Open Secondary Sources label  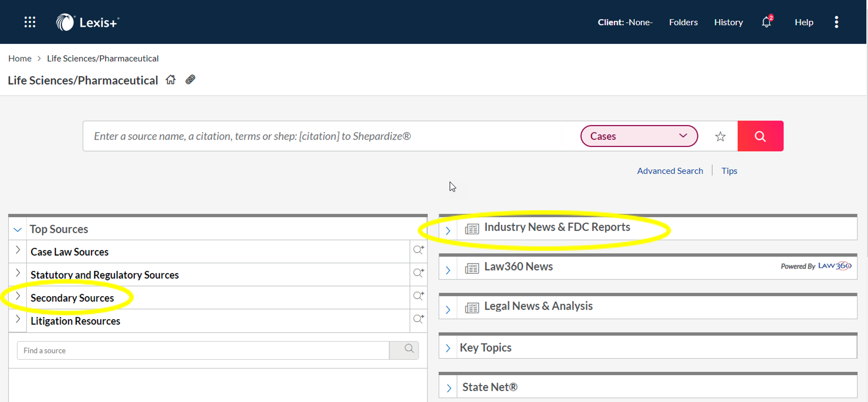pyautogui.click(x=72, y=298)
